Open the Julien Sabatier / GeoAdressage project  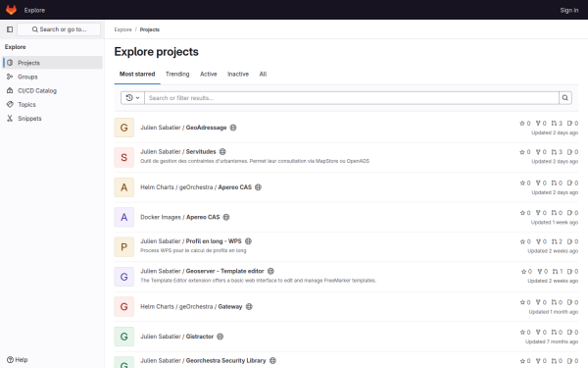(x=183, y=128)
